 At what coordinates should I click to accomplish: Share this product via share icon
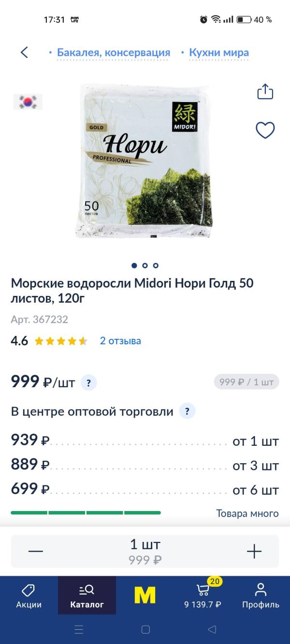265,91
